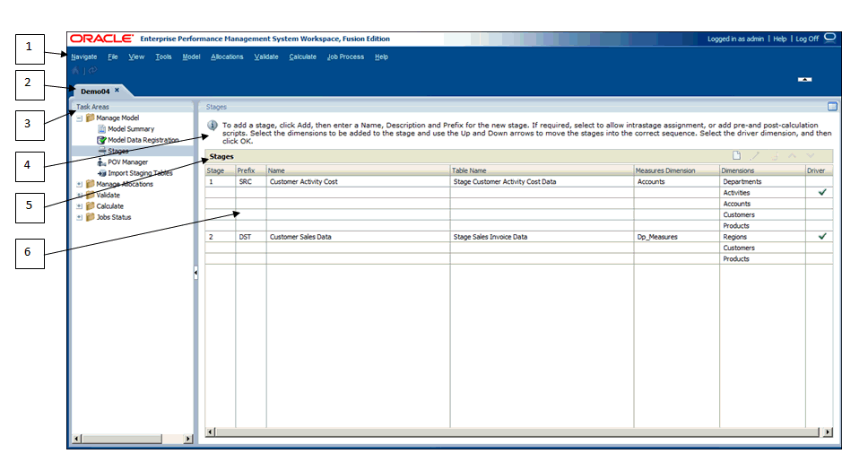Open the Job Process menu
Viewport: 868px width, 471px height.
[x=345, y=57]
